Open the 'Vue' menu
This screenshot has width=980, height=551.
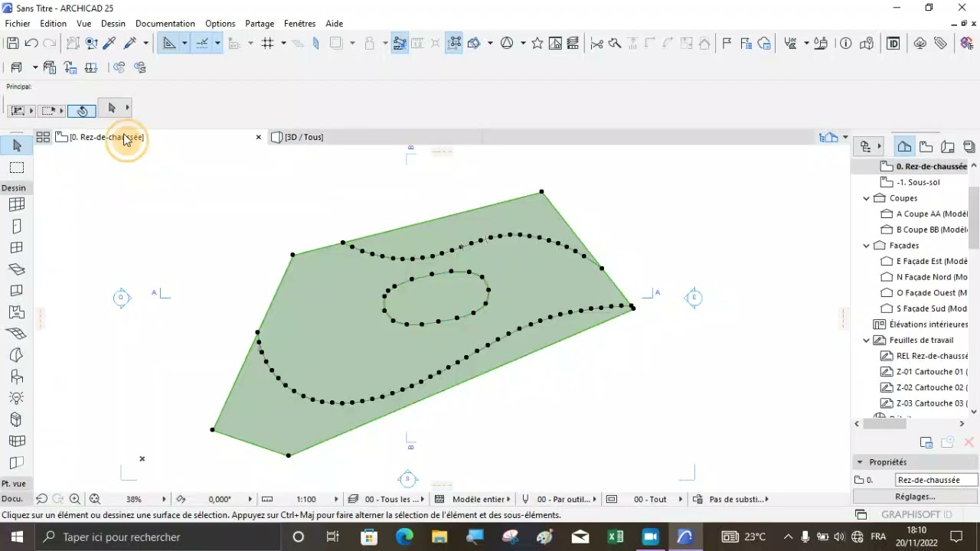[84, 24]
